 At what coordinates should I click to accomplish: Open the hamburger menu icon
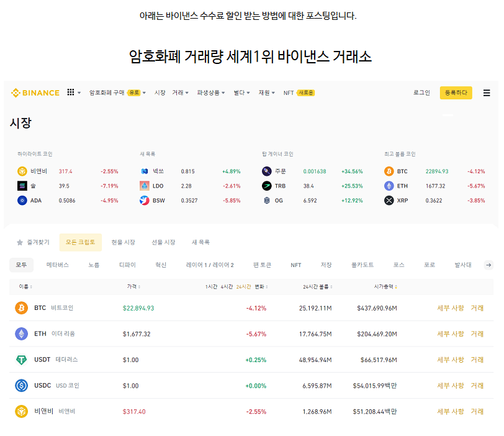click(487, 93)
